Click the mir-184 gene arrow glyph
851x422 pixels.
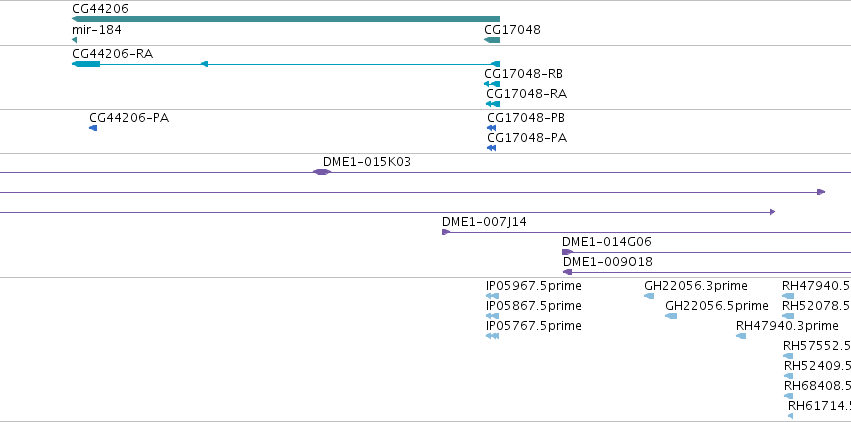click(74, 40)
